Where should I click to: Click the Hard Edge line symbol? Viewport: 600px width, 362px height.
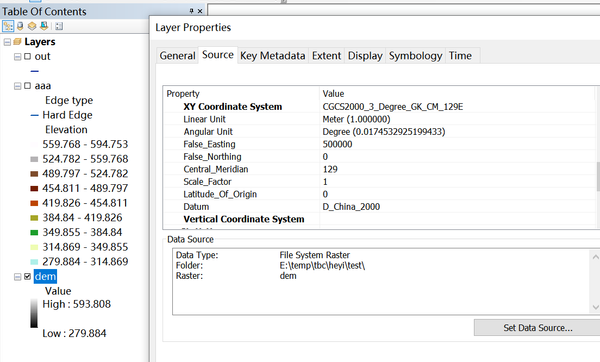[x=34, y=115]
